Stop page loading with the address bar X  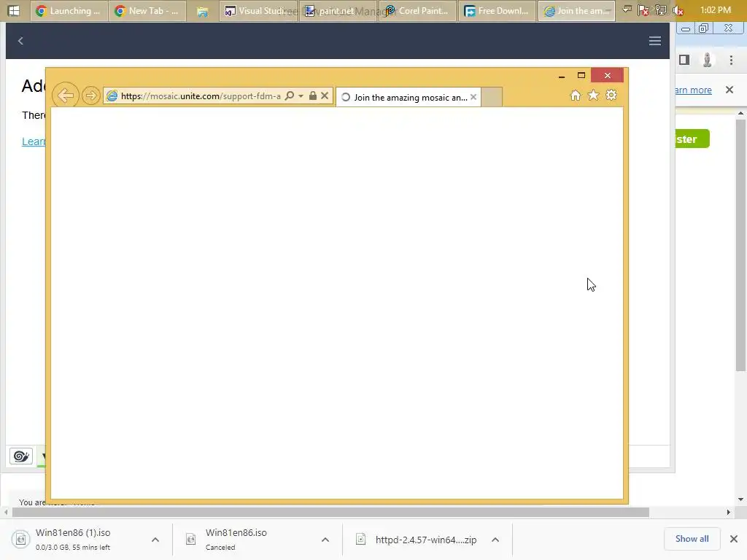tap(325, 96)
